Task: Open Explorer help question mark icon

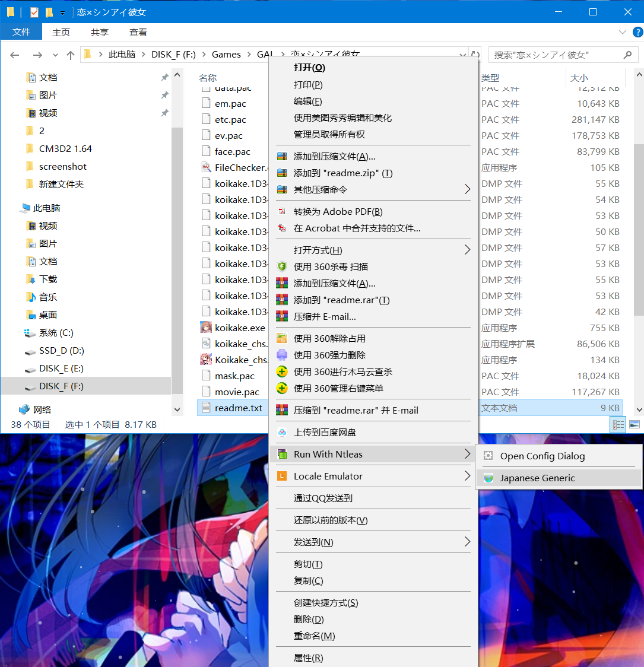Action: (x=637, y=32)
